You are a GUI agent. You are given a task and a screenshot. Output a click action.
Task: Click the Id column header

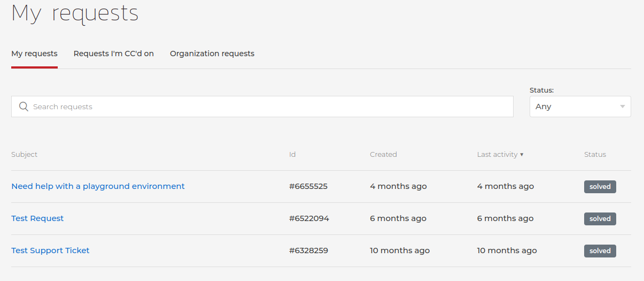point(292,154)
